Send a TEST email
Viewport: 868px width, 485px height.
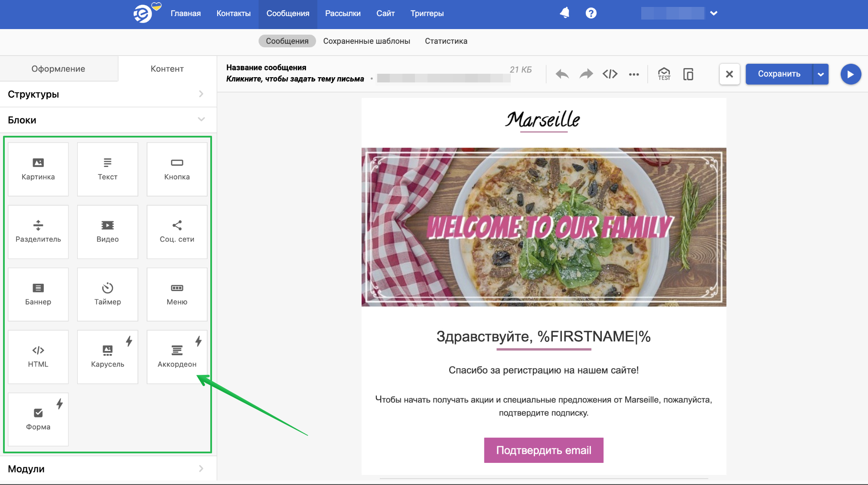pos(664,74)
